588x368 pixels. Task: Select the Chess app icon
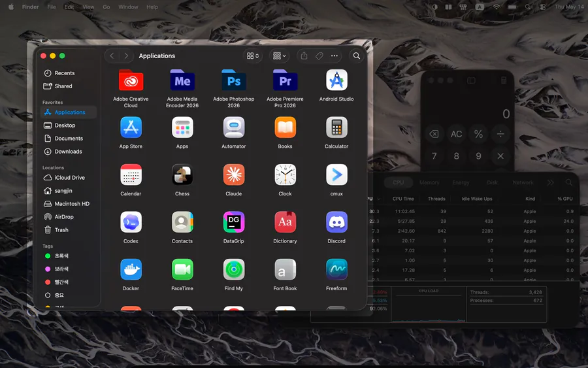click(x=182, y=175)
